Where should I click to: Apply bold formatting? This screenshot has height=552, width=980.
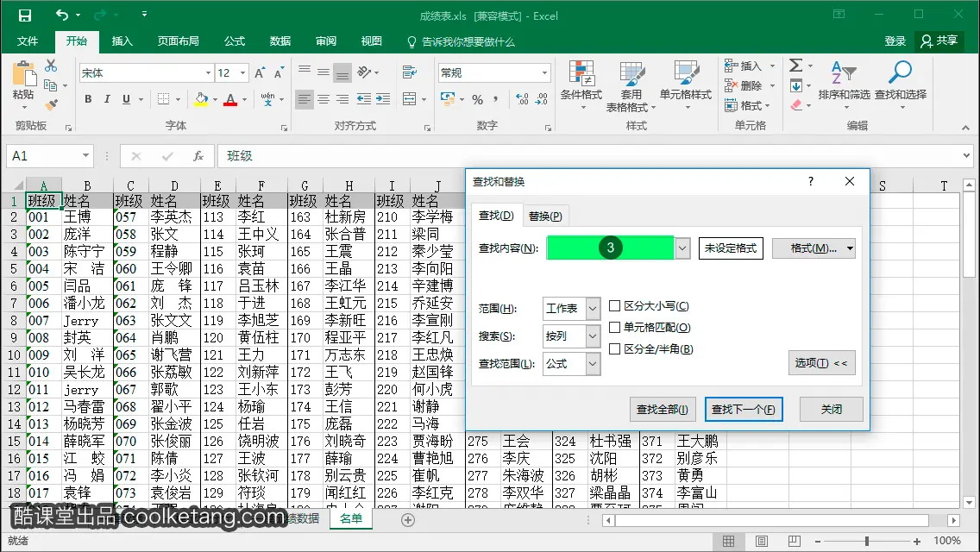[x=88, y=99]
